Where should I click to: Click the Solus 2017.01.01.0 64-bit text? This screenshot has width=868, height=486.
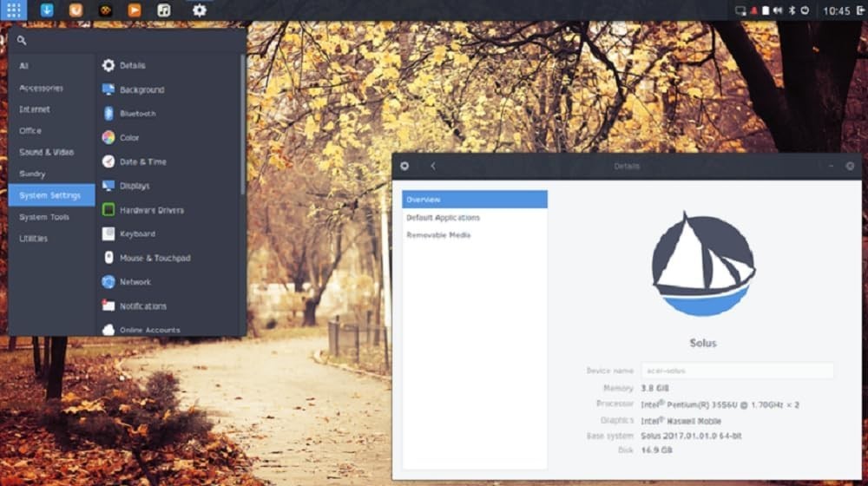coord(691,437)
